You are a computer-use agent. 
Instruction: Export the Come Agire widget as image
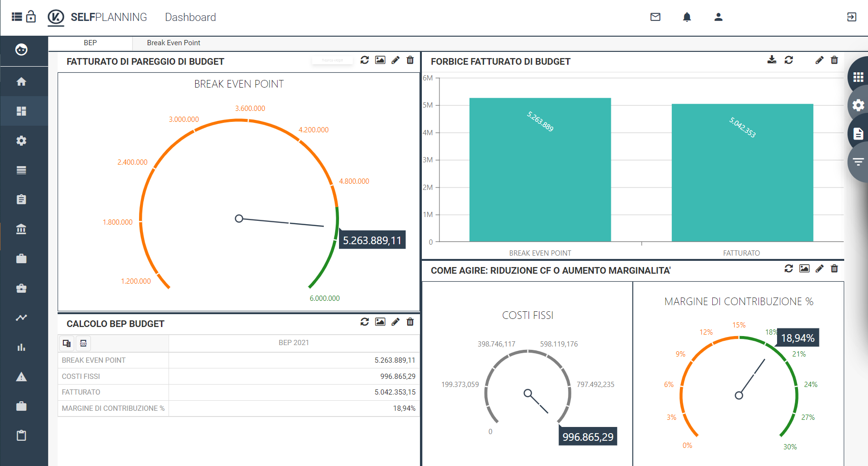point(804,268)
